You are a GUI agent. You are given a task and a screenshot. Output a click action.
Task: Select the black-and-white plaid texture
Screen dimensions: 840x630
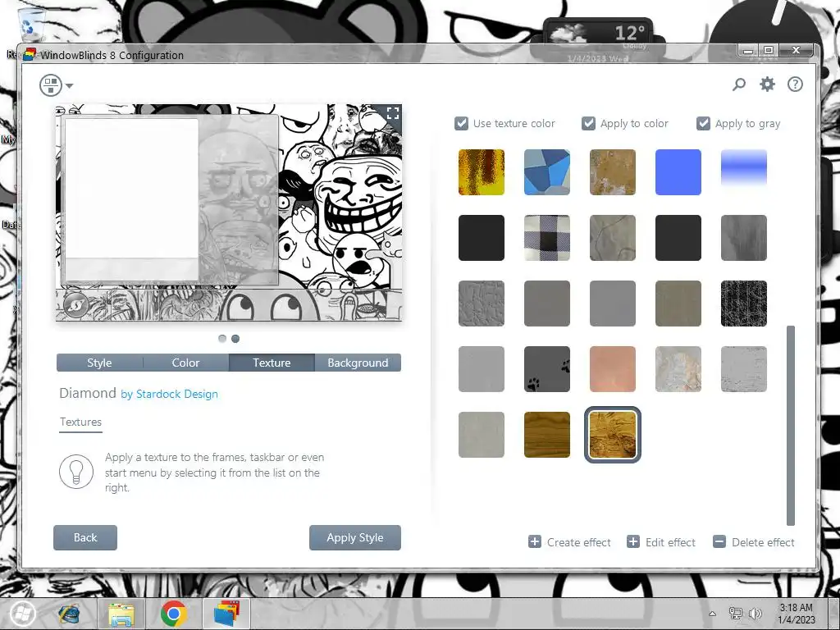(547, 238)
